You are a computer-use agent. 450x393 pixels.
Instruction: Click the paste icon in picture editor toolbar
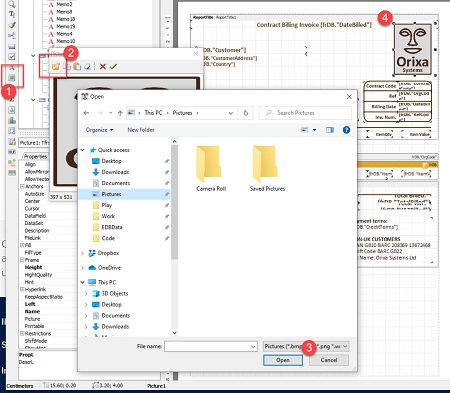click(x=77, y=67)
